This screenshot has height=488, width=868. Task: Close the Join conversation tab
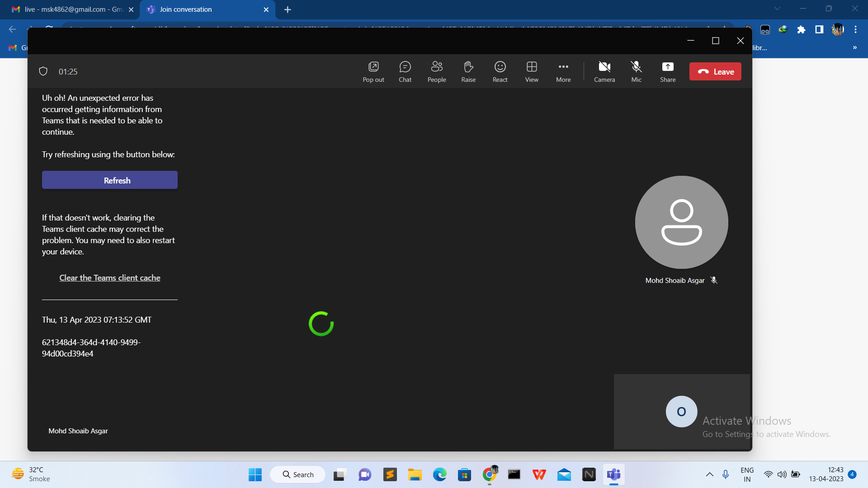tap(266, 9)
